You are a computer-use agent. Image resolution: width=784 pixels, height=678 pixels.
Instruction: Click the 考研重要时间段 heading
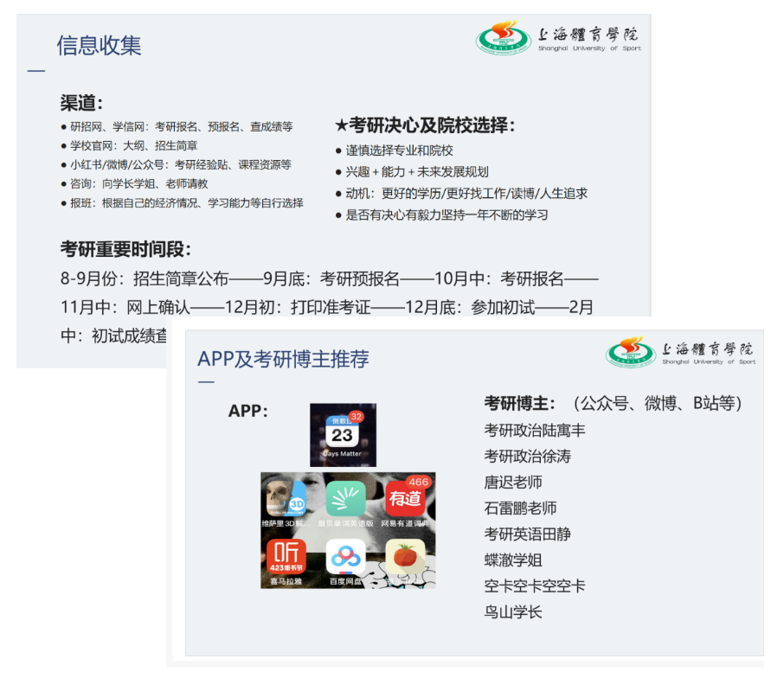pos(125,249)
